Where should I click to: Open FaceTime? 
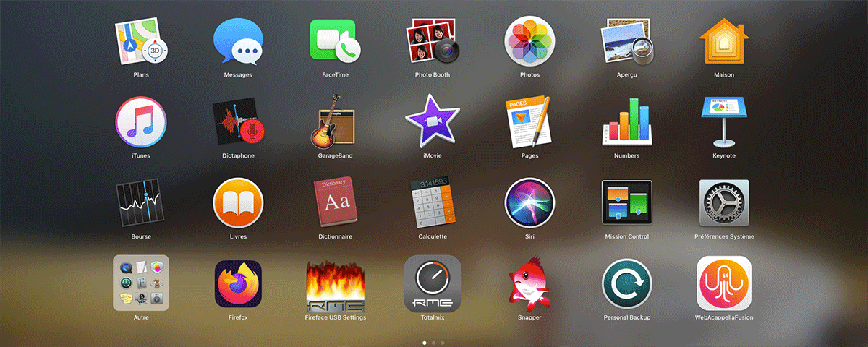[335, 41]
